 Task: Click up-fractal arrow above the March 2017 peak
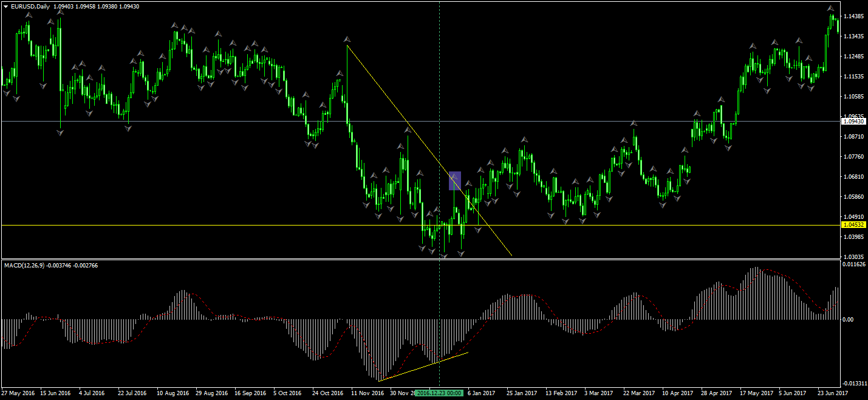point(633,123)
